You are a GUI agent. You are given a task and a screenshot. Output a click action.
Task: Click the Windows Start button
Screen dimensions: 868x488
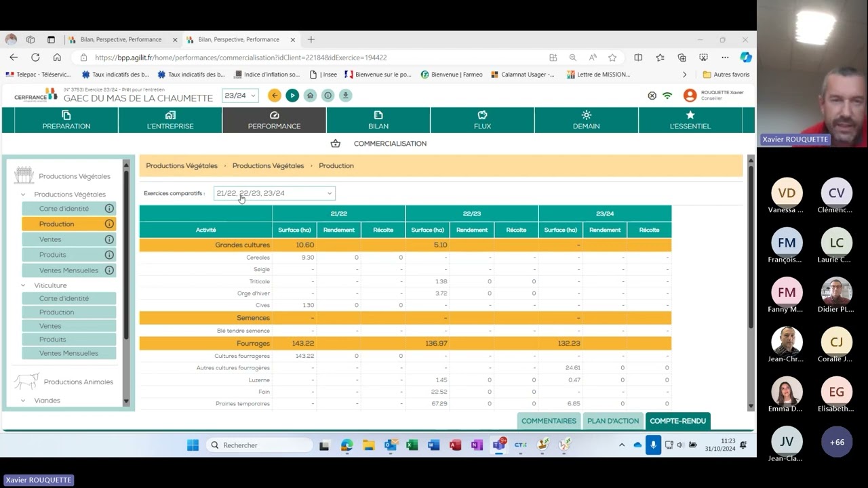[193, 445]
